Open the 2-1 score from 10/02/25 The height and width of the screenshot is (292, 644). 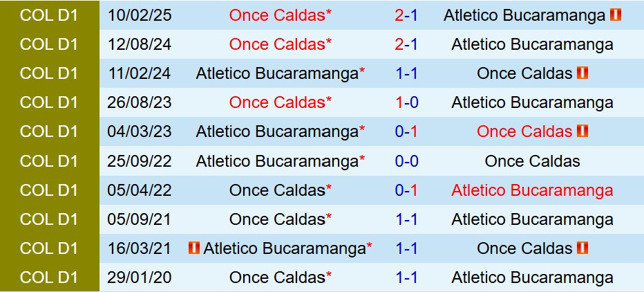[x=406, y=15]
